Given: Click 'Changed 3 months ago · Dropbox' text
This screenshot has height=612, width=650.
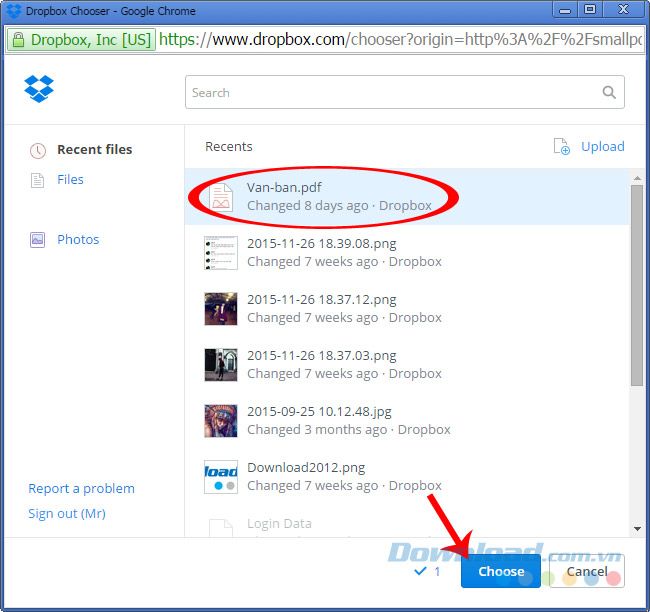Looking at the screenshot, I should (x=349, y=430).
